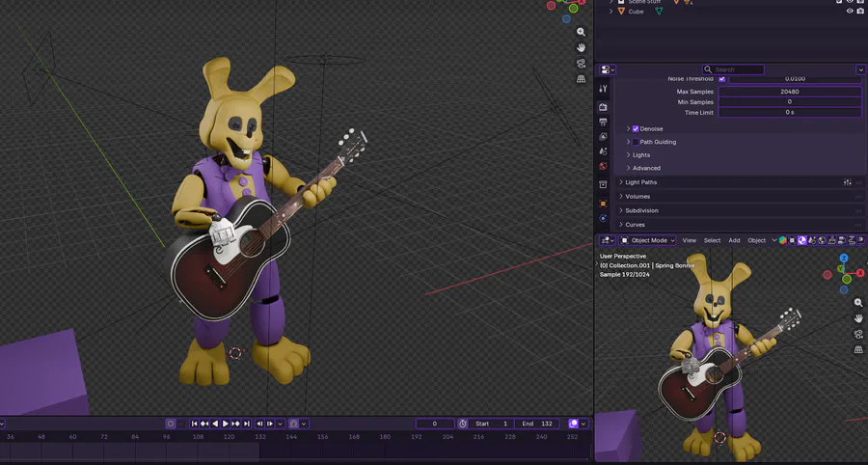The image size is (868, 465).
Task: Click the multicolored hexagon icon in viewport header
Action: 783,240
